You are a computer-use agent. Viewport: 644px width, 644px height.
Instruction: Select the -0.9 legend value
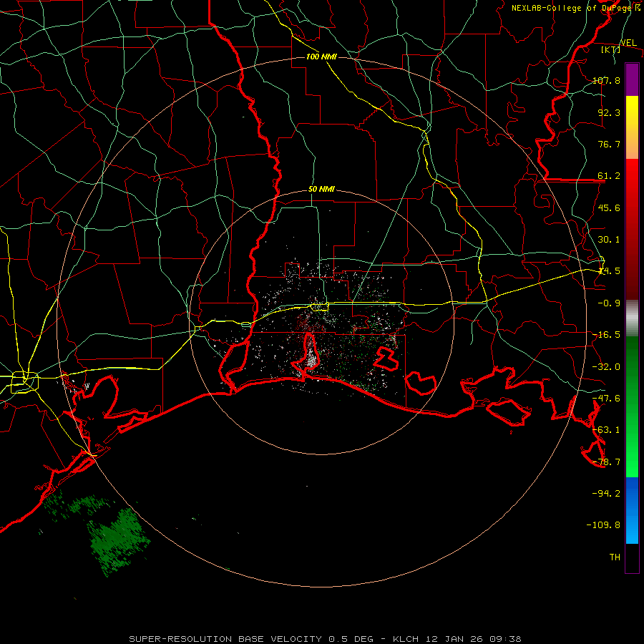(x=609, y=303)
